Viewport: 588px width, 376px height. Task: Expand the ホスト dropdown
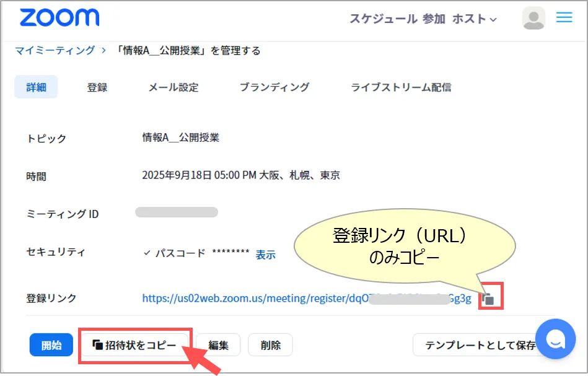point(475,19)
